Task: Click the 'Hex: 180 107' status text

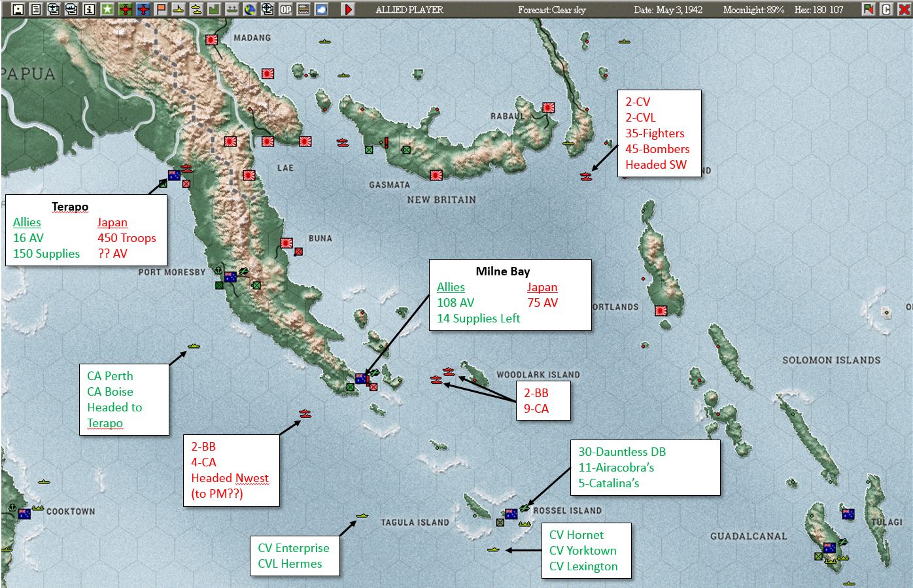Action: pos(819,10)
